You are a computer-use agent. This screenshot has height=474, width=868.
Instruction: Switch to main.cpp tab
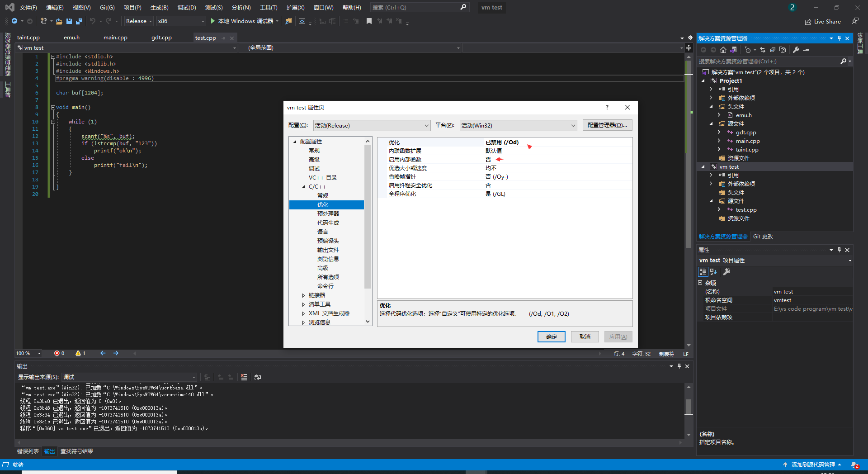115,38
